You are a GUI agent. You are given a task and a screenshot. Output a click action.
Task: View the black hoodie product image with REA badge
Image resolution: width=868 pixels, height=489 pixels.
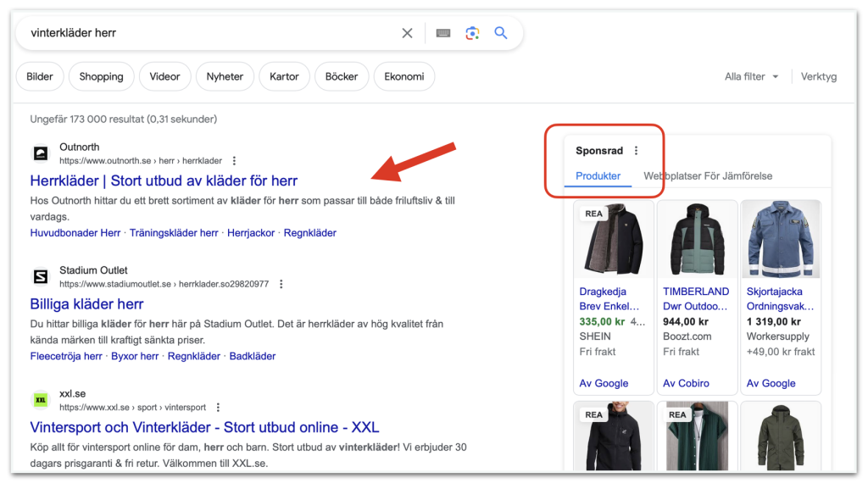614,436
